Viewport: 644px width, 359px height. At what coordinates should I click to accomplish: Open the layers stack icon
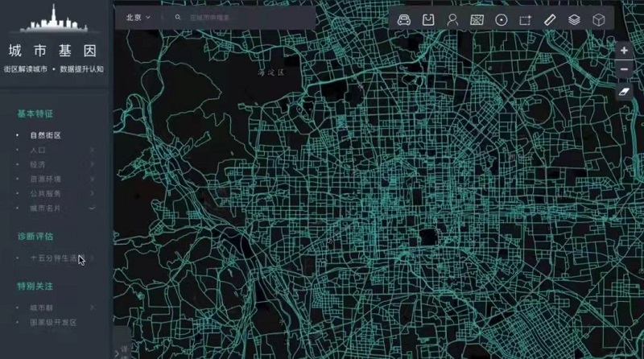(574, 19)
